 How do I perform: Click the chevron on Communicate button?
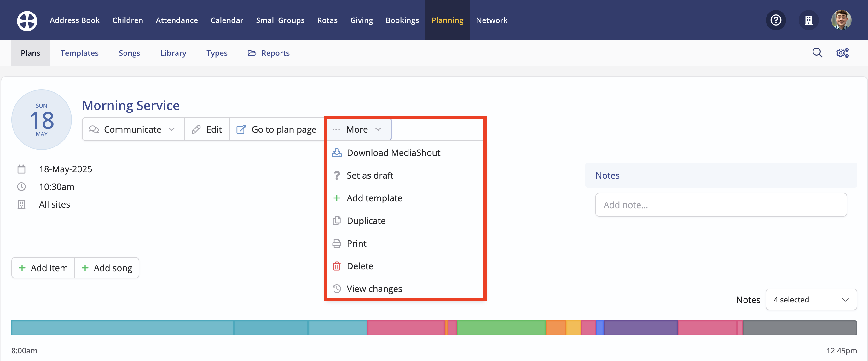pos(171,129)
